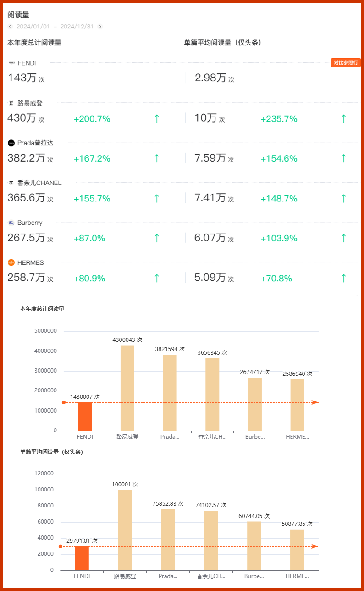Click up arrow beside +200.7% for 路易威登

157,119
